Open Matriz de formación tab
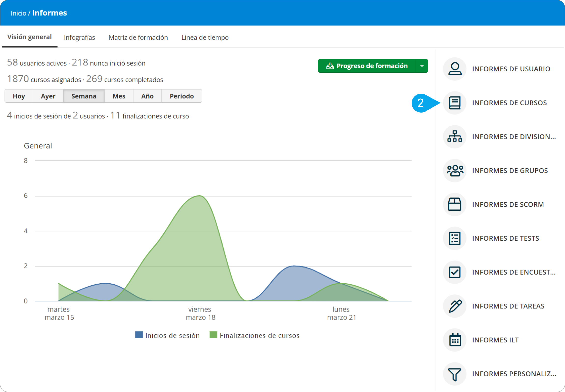 [x=138, y=38]
